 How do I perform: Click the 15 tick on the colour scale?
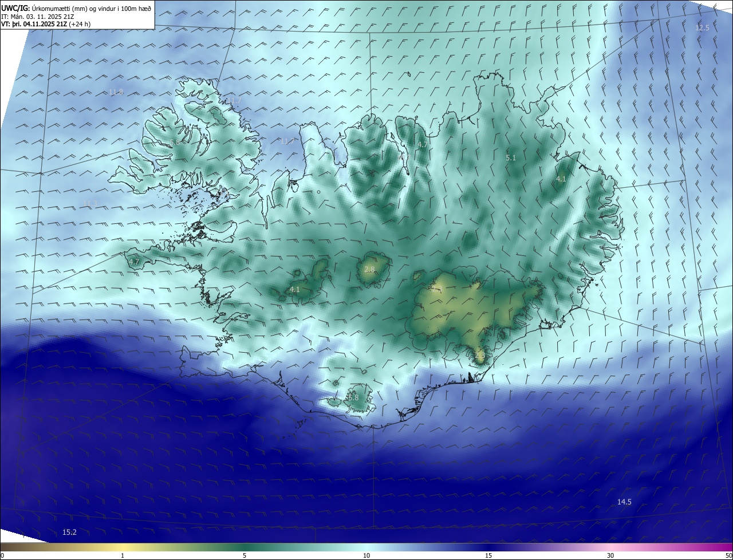coord(488,555)
